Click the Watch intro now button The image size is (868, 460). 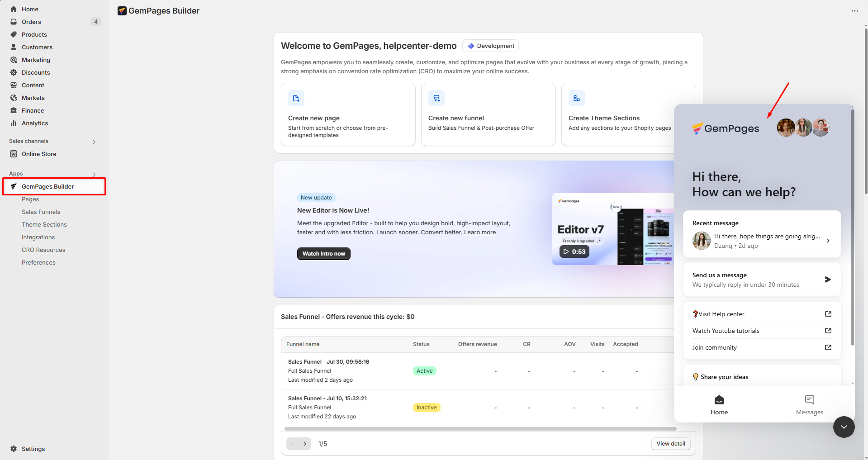(323, 254)
